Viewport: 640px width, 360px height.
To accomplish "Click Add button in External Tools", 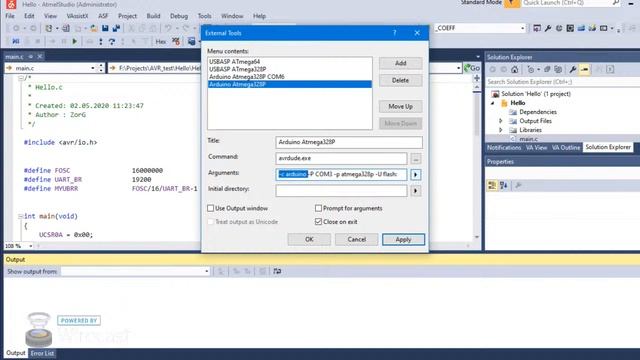I will 400,63.
